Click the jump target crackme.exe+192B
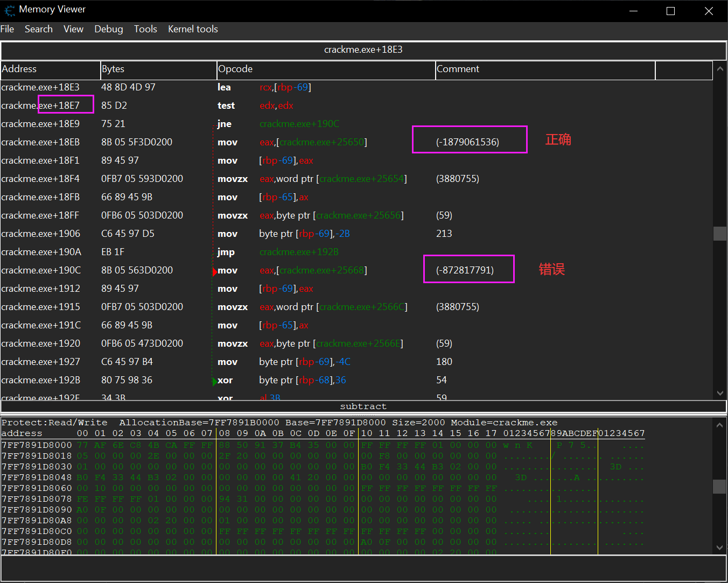The height and width of the screenshot is (583, 728). pos(299,252)
